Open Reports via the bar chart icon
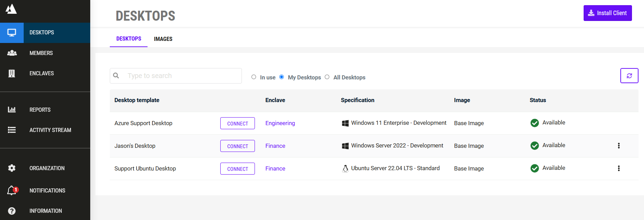The height and width of the screenshot is (220, 644). [x=12, y=110]
